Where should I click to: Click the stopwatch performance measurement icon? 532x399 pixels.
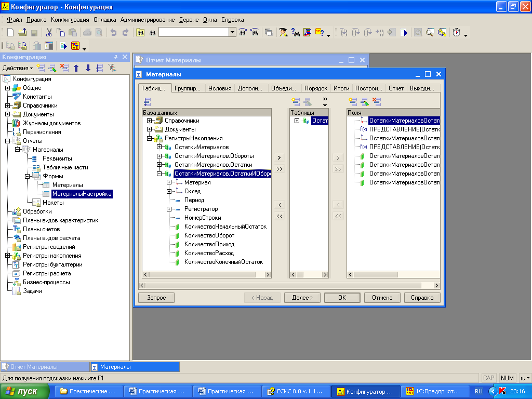(457, 32)
